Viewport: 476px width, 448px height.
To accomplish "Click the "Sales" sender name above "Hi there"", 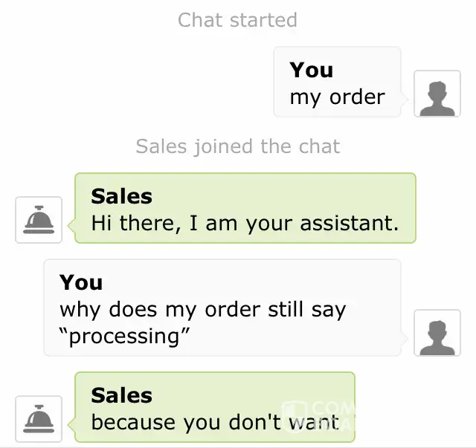I will [121, 196].
